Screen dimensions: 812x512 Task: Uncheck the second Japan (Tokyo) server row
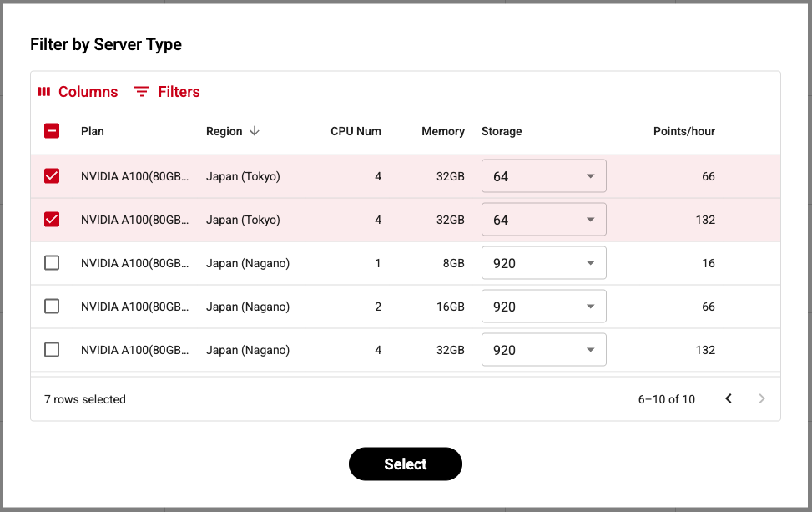tap(52, 219)
